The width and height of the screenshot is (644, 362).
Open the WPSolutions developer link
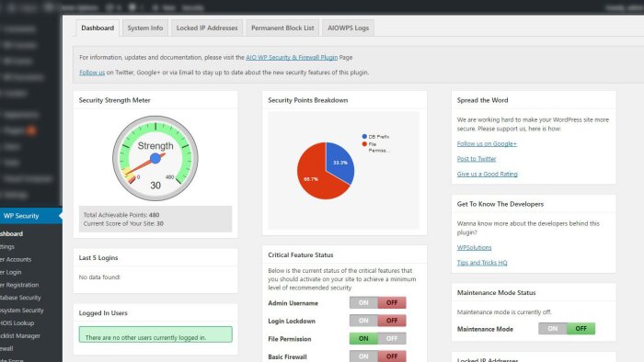click(x=474, y=248)
